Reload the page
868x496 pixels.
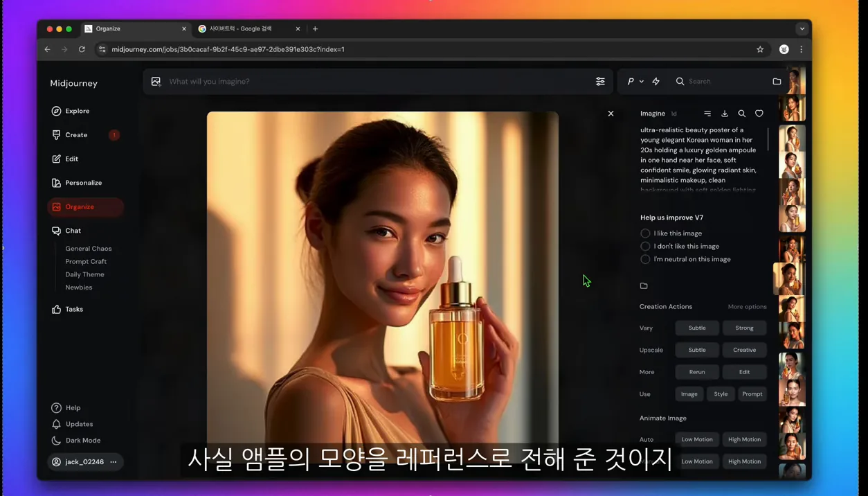point(82,49)
